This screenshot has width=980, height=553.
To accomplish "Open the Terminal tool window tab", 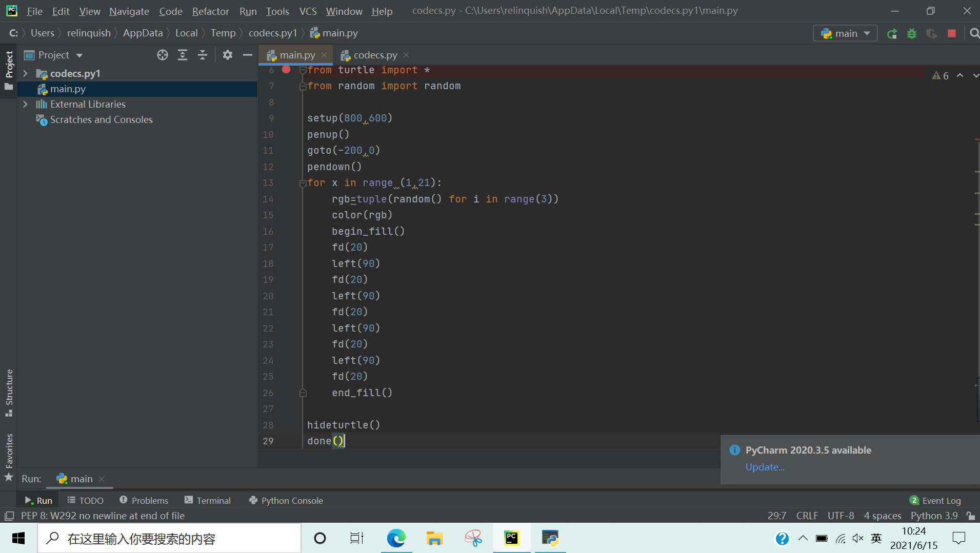I will (x=208, y=500).
